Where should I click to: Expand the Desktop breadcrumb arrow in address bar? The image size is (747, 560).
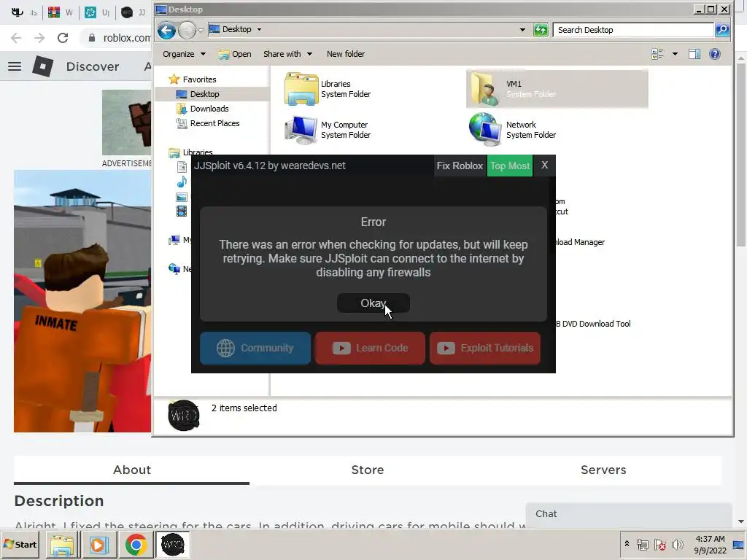click(259, 29)
